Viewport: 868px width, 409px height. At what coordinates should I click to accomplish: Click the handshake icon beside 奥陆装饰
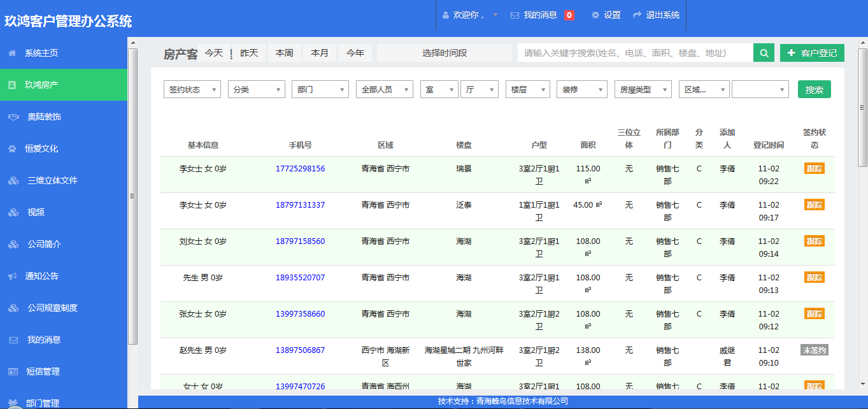pyautogui.click(x=13, y=117)
